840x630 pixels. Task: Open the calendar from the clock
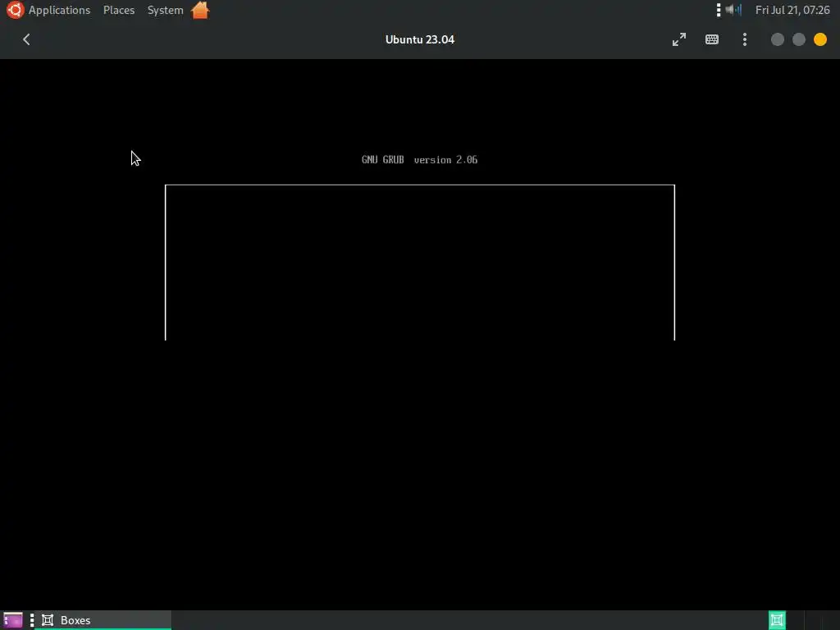point(792,10)
